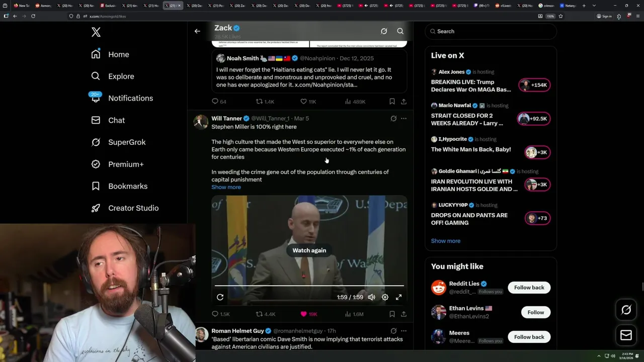Open Notifications in sidebar

(x=122, y=98)
